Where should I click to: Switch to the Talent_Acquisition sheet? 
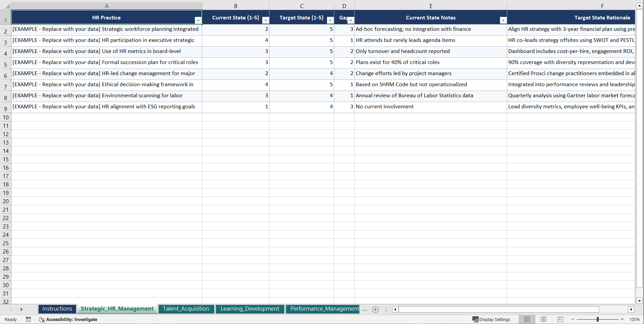pos(186,309)
